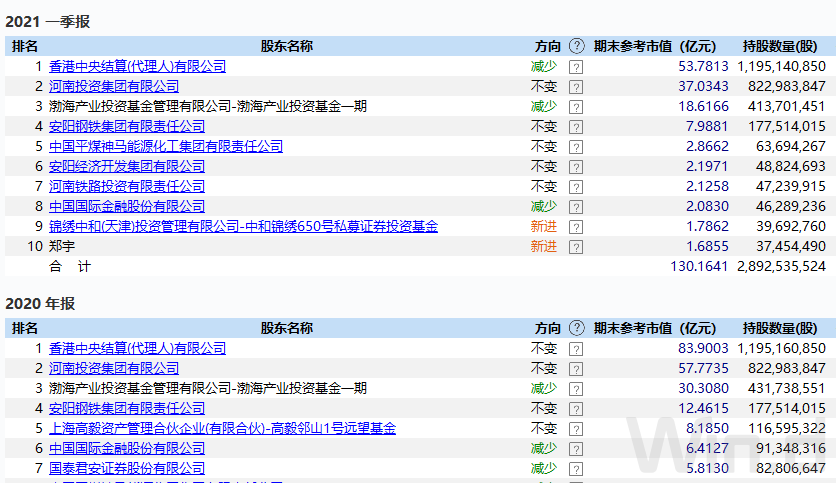Open 香港中央结算 link under 2021 一季报
The height and width of the screenshot is (483, 836).
tap(137, 66)
